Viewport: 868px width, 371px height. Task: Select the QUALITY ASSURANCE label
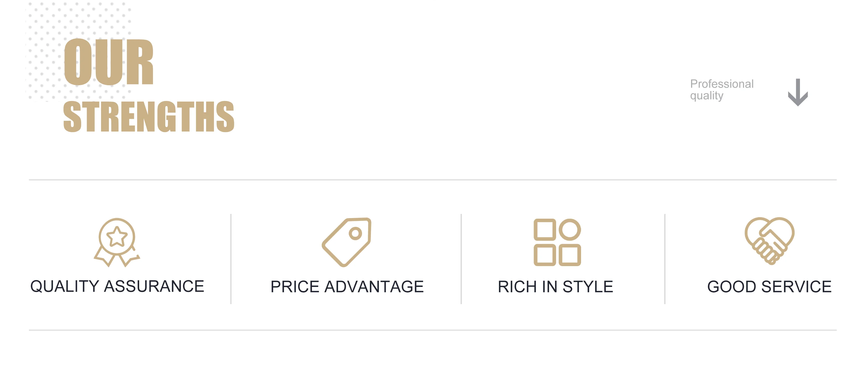(117, 286)
